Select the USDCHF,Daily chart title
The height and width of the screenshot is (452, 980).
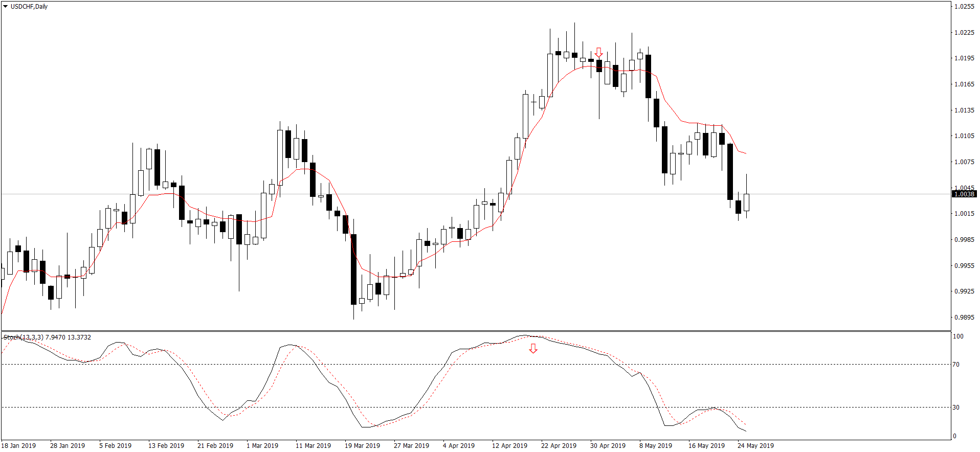point(29,7)
